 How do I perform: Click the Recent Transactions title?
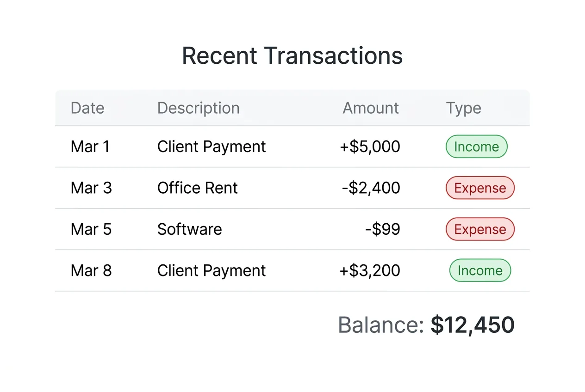(292, 55)
